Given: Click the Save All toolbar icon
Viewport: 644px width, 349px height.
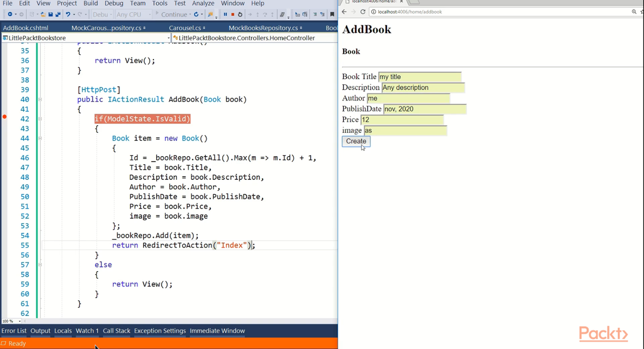Looking at the screenshot, I should [58, 14].
